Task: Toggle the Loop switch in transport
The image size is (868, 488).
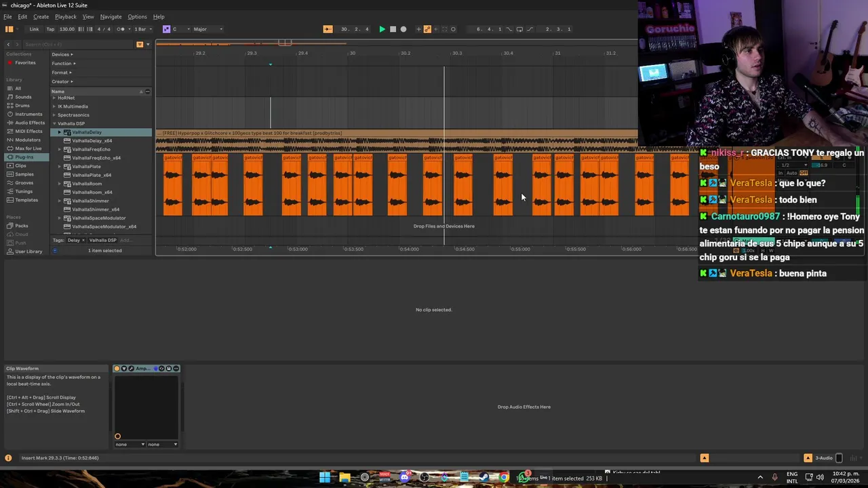Action: tap(519, 29)
